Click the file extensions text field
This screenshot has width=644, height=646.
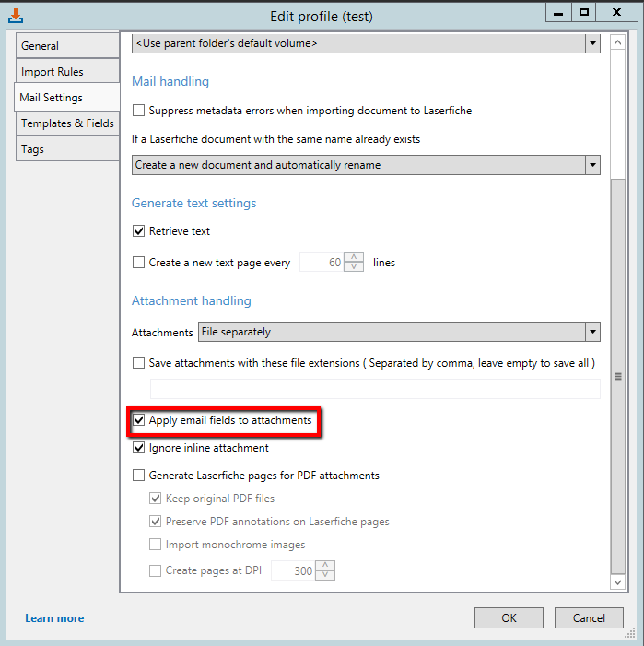(375, 389)
